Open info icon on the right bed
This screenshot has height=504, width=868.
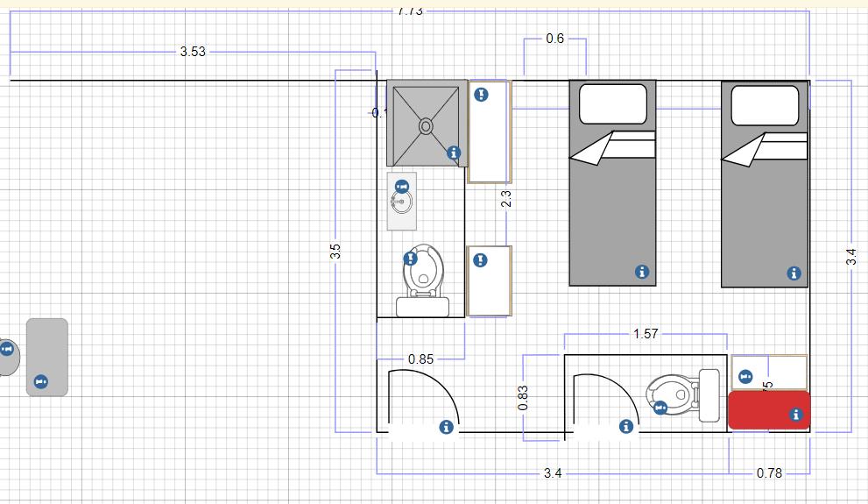coord(794,273)
